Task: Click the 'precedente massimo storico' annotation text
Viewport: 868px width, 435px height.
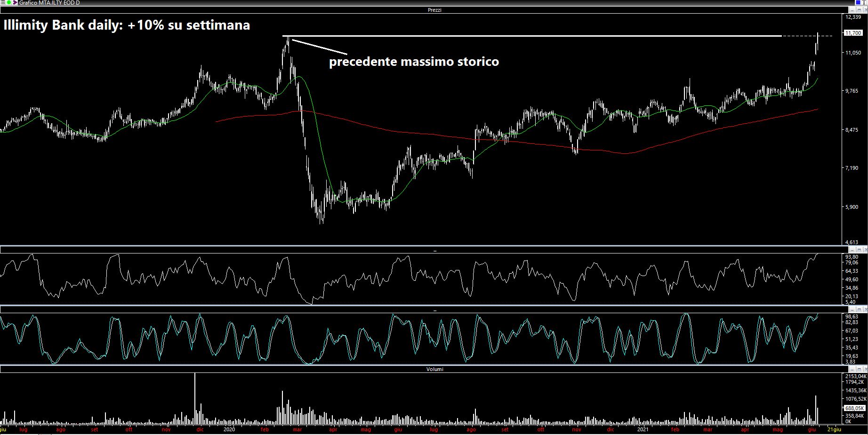Action: point(414,62)
